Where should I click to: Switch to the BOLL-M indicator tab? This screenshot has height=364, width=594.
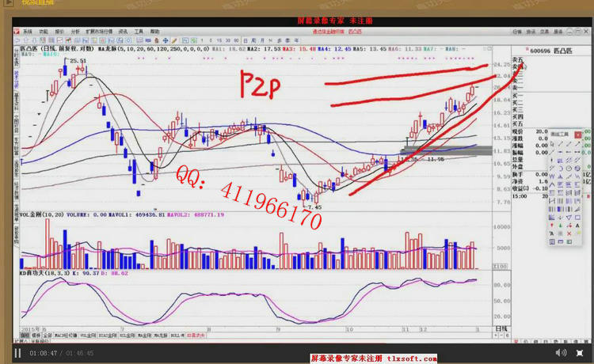(177, 336)
